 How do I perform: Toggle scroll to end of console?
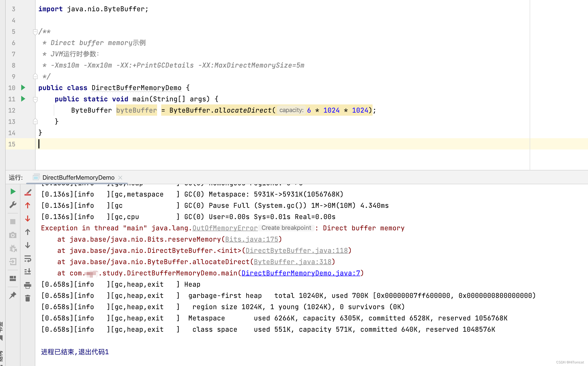(x=28, y=272)
